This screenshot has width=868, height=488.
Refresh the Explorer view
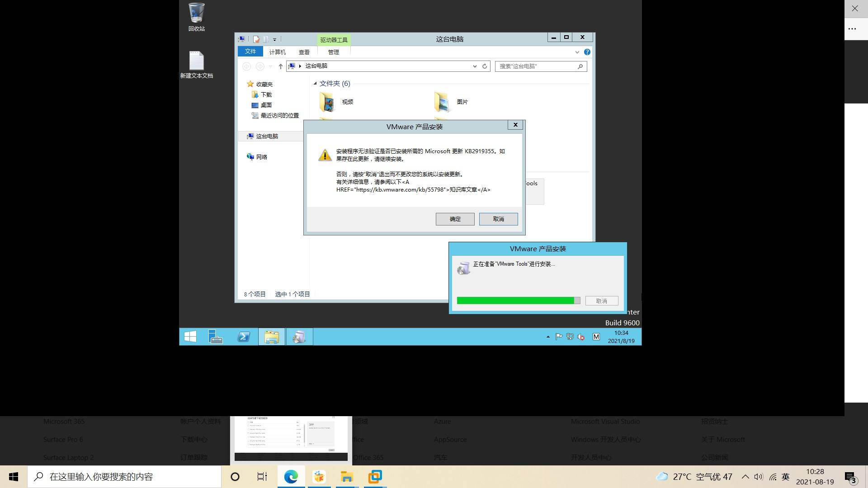coord(485,66)
